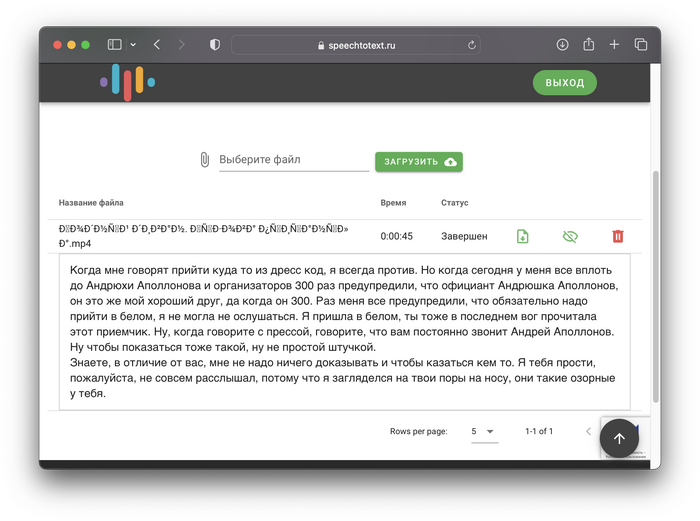Close the Safari window
This screenshot has width=700, height=521.
tap(57, 45)
